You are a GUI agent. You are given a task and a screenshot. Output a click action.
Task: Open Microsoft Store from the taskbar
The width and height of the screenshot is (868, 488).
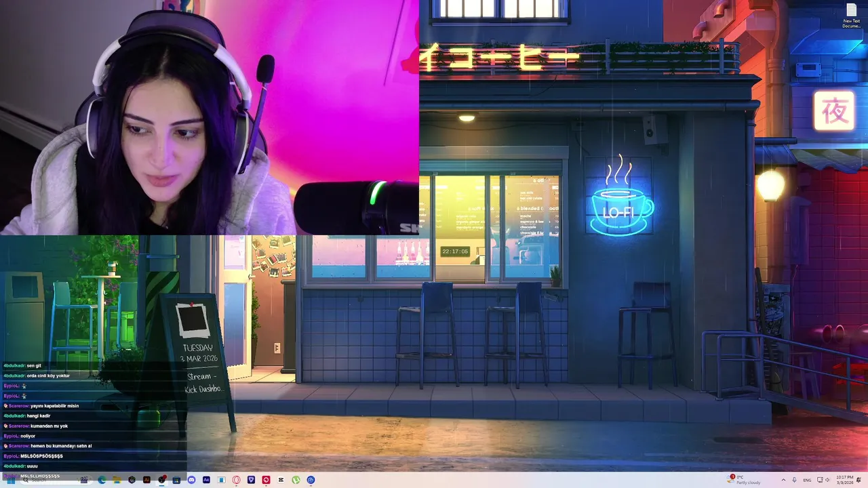coord(176,480)
